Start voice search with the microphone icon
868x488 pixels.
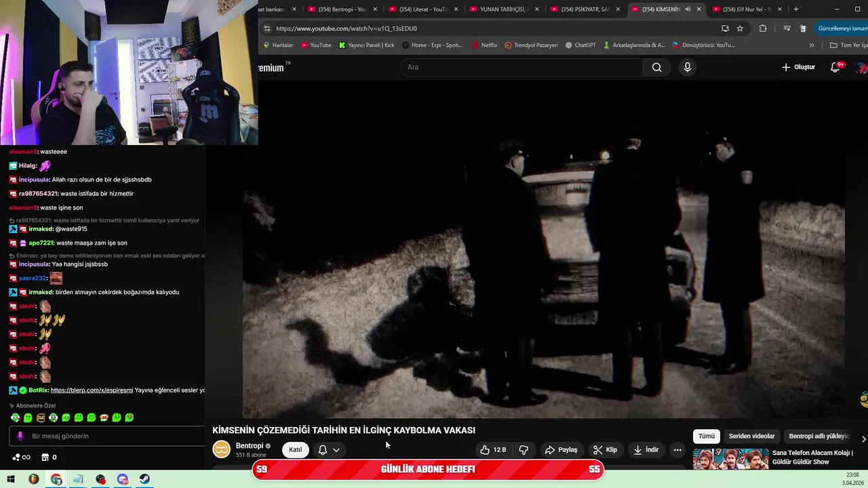click(687, 67)
